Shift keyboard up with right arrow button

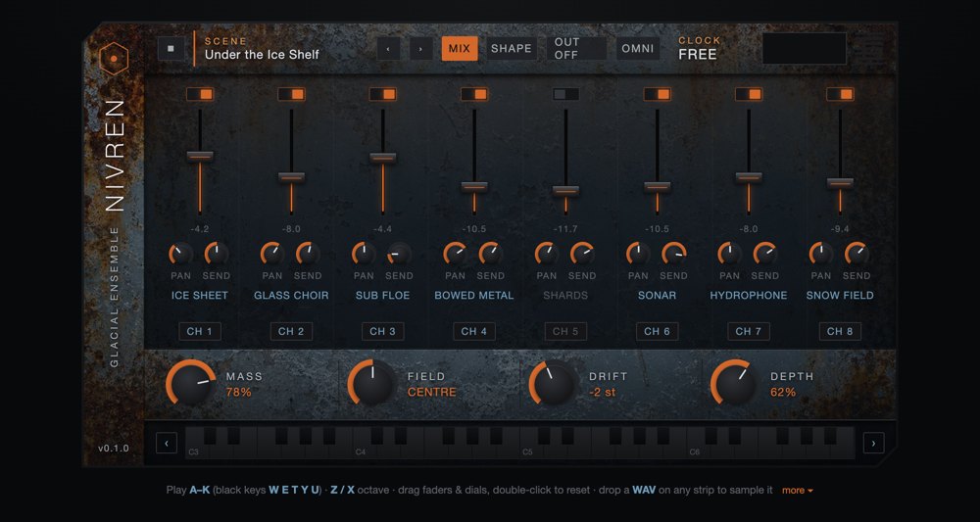[x=873, y=444]
